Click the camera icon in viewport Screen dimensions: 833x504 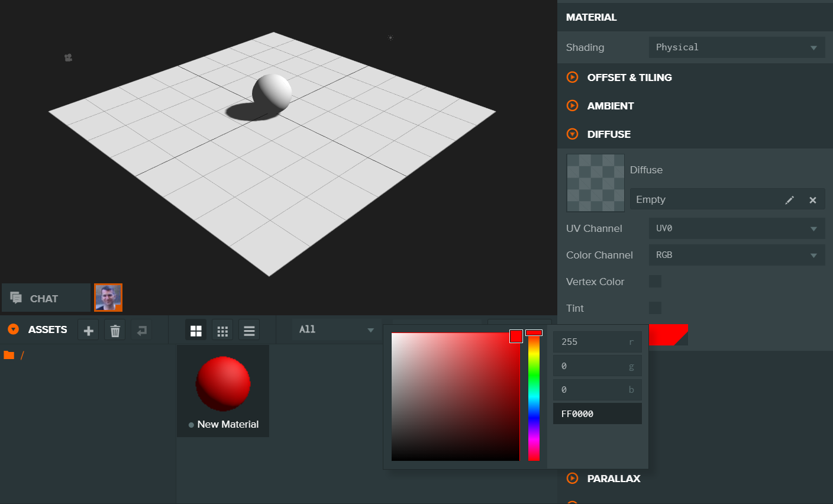[68, 57]
